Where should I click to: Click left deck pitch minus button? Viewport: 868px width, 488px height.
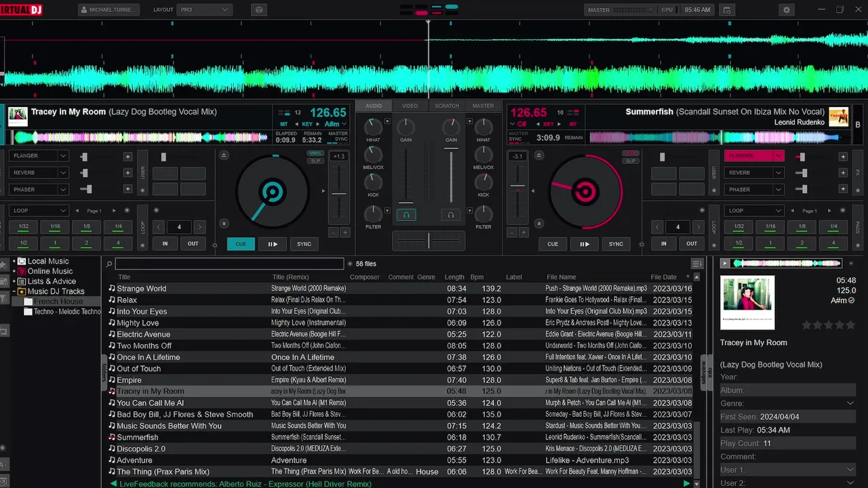[x=333, y=232]
